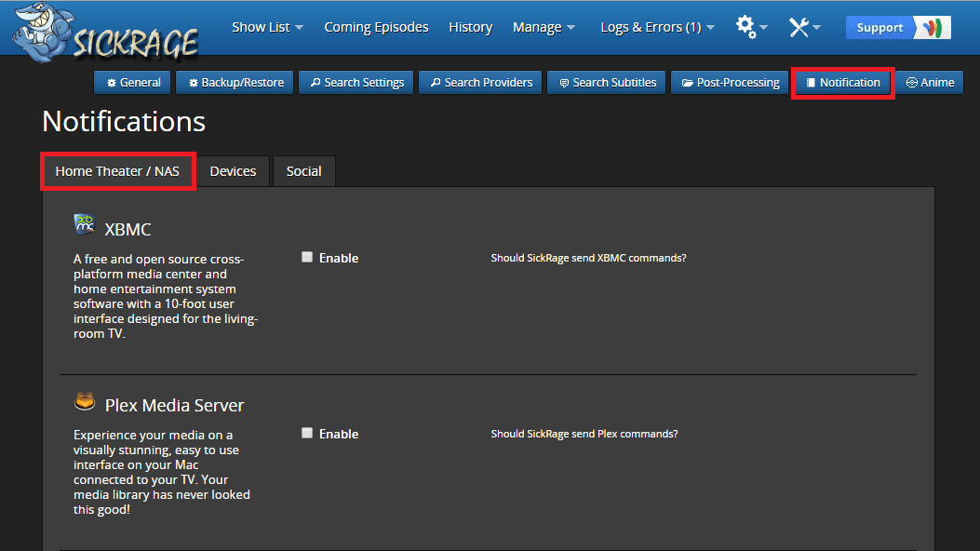
Task: Open the History page
Action: (471, 27)
